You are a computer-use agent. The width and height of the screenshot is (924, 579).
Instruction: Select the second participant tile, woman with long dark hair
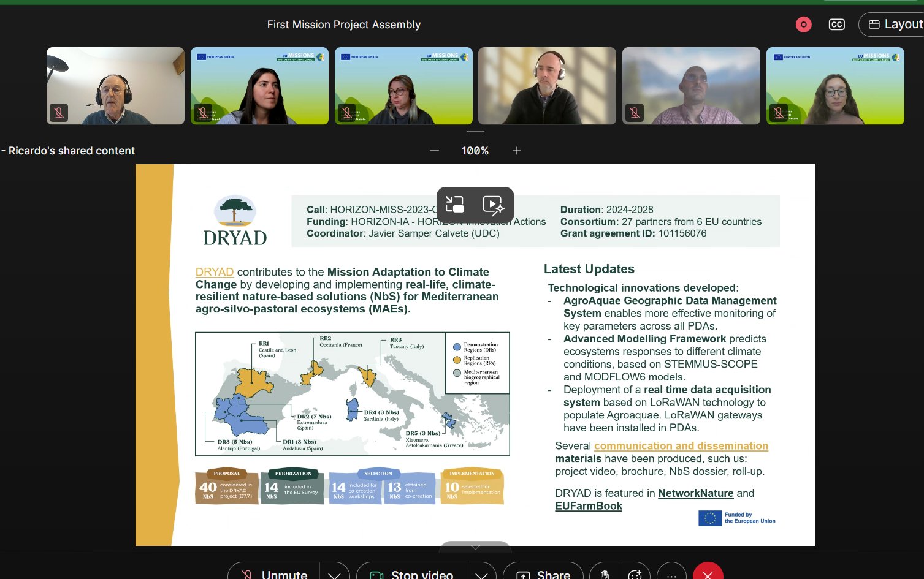259,86
